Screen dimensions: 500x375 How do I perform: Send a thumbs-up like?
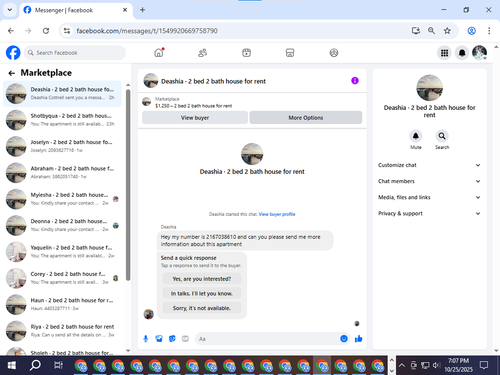point(359,339)
